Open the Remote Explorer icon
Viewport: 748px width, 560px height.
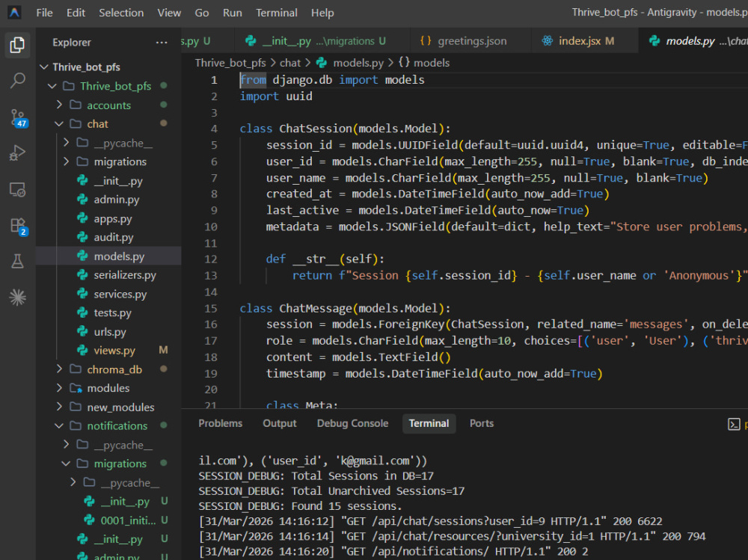coord(17,189)
